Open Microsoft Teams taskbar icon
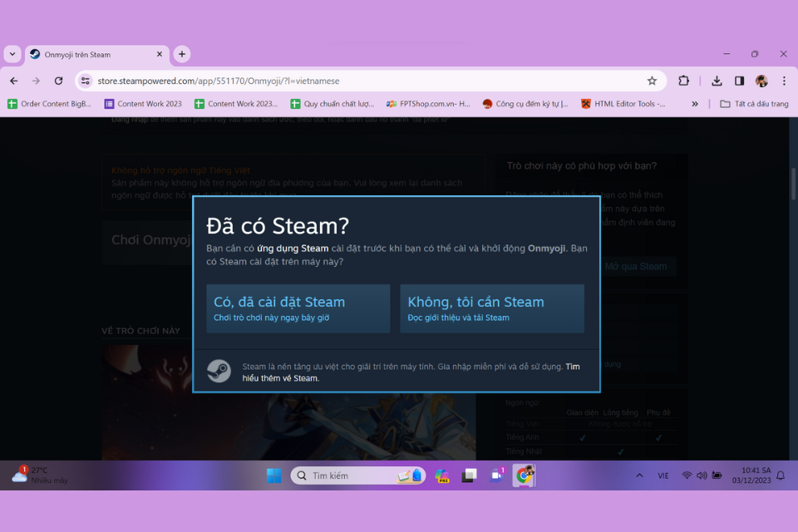 click(497, 475)
